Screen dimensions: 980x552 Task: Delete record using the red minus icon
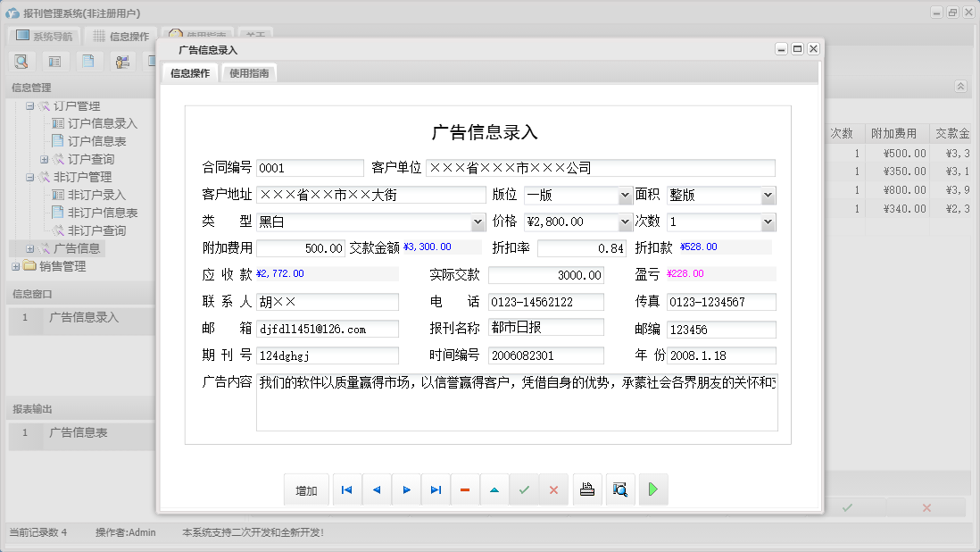(x=465, y=489)
